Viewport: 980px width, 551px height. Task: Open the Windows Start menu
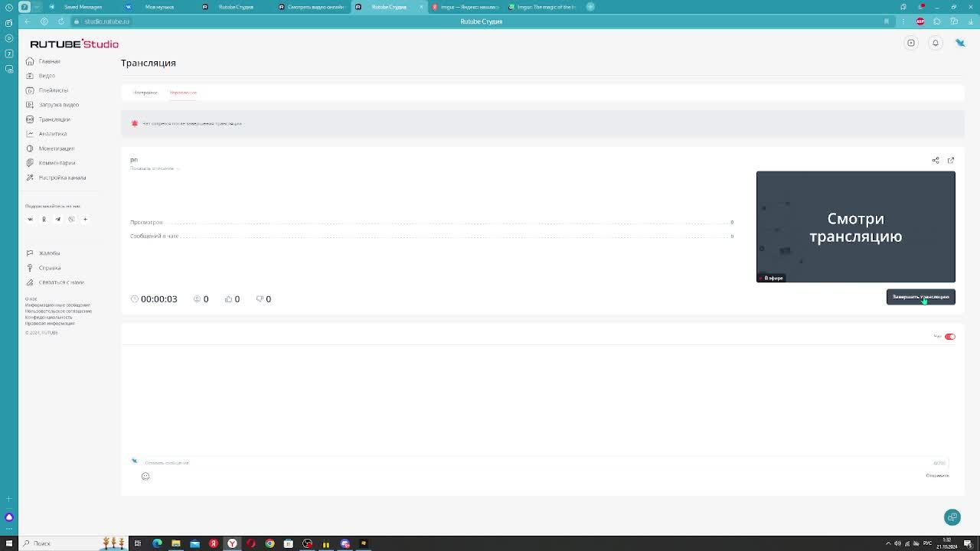point(8,543)
